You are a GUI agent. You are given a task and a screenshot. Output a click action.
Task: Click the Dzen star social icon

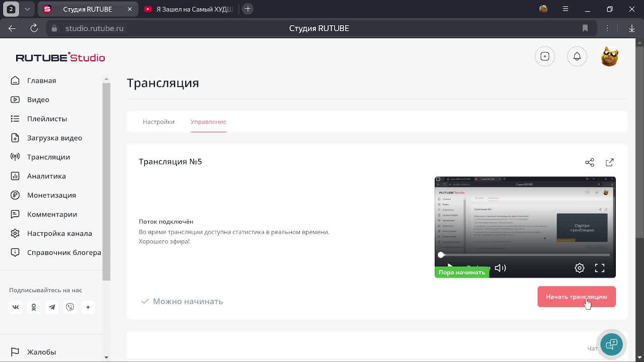(88, 307)
